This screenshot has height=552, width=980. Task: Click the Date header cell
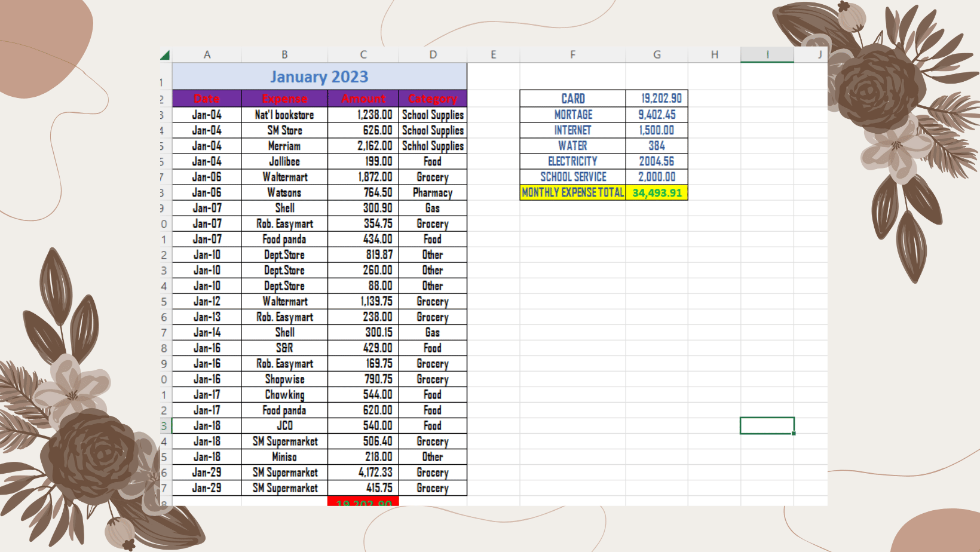point(207,99)
